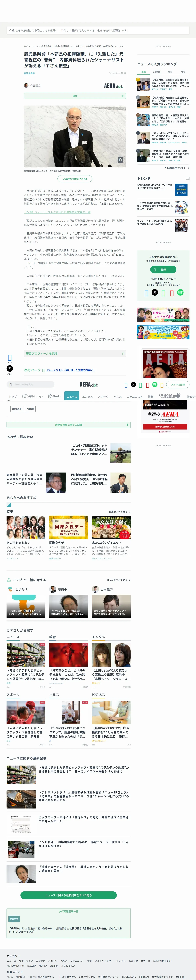This screenshot has height=980, width=196.
Task: Click the search icon in the keyword field
Action: click(11, 385)
